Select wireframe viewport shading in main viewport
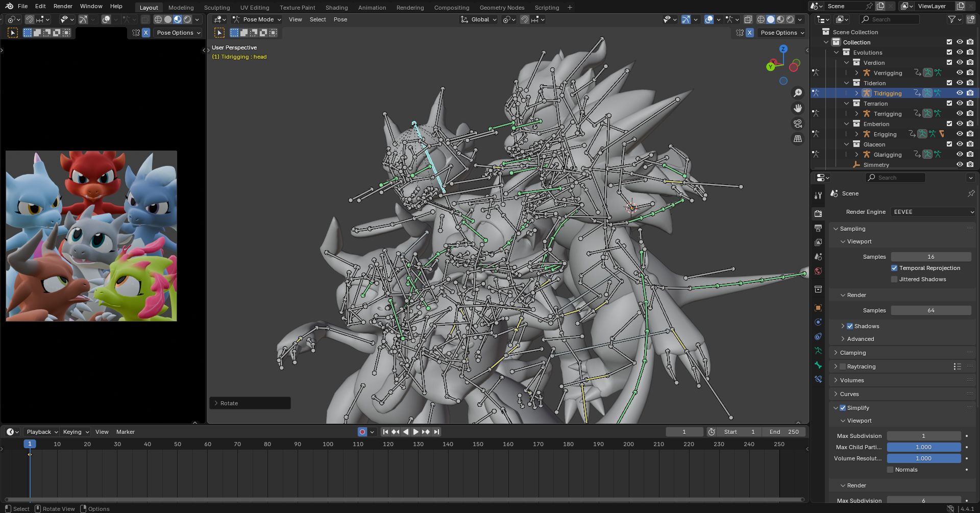This screenshot has width=980, height=513. coord(761,19)
